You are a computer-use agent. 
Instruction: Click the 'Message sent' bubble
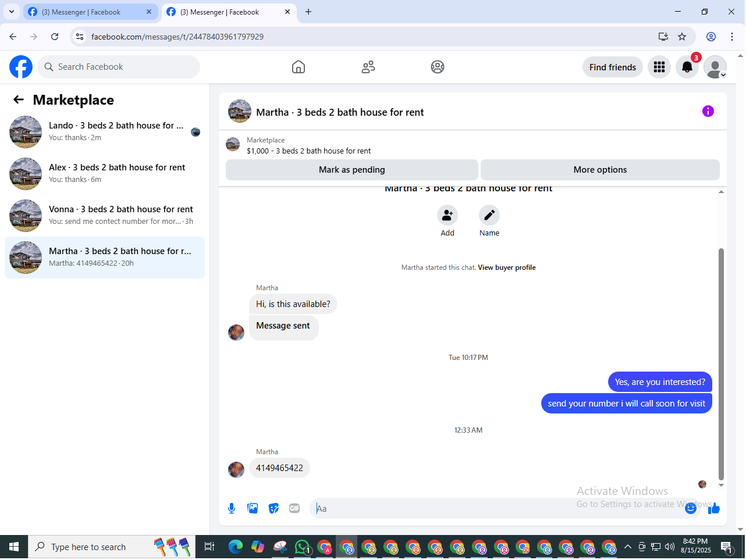coord(283,327)
